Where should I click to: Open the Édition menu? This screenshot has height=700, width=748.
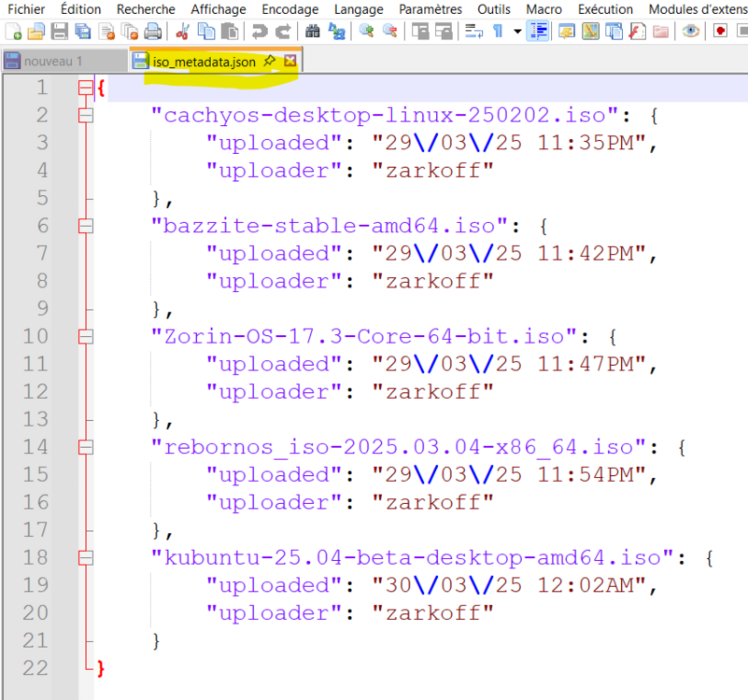tap(80, 9)
